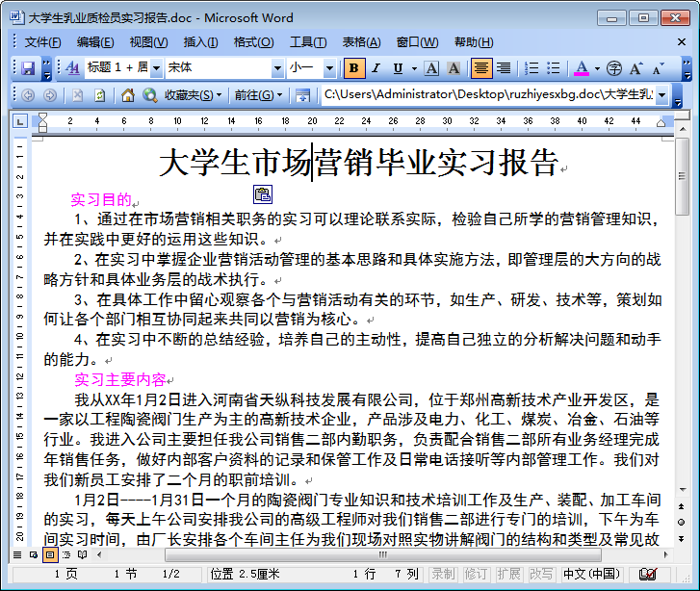
Task: Open the font size dropdown 小一
Action: coord(329,68)
